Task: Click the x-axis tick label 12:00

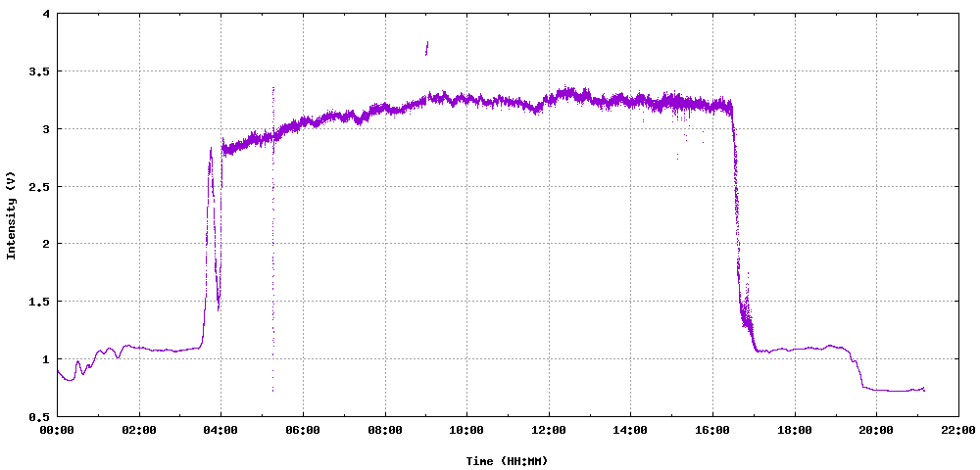Action: pos(549,430)
